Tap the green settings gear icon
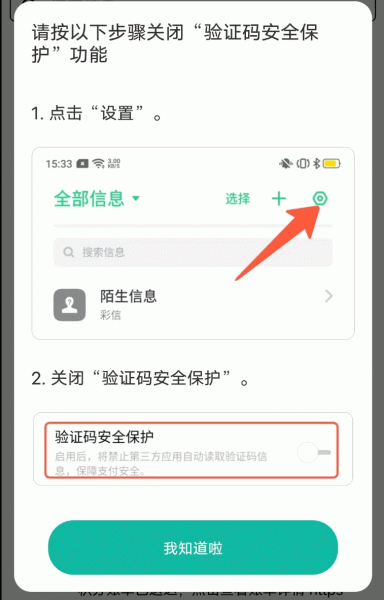 pos(320,199)
